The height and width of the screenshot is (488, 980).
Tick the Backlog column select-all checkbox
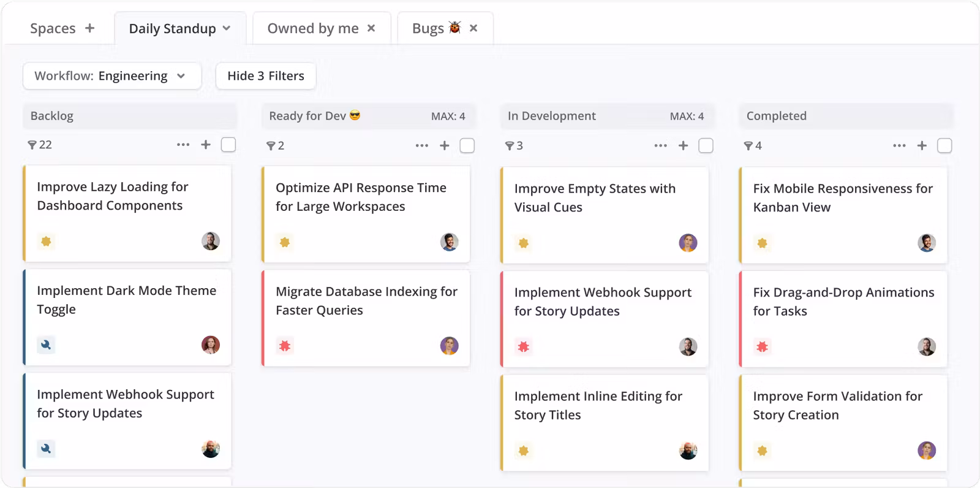(x=228, y=145)
